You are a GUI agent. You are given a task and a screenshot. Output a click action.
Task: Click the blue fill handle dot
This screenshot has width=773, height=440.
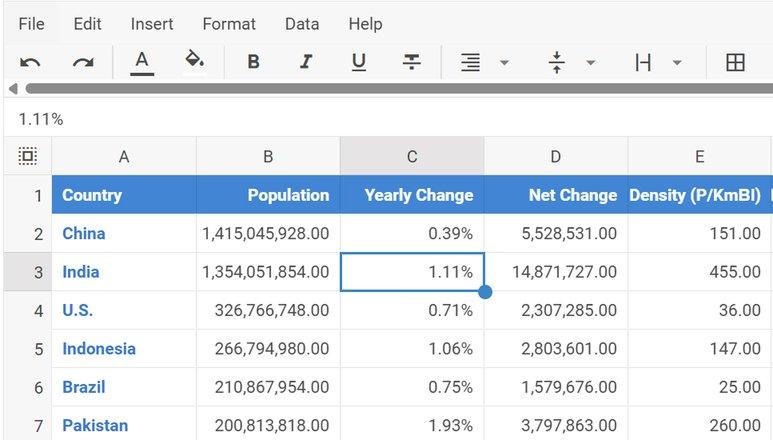tap(485, 292)
